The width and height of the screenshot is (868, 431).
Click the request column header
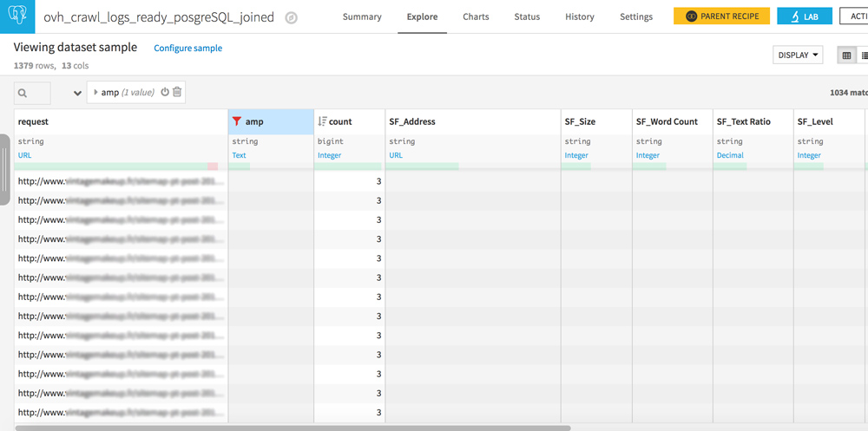(121, 121)
